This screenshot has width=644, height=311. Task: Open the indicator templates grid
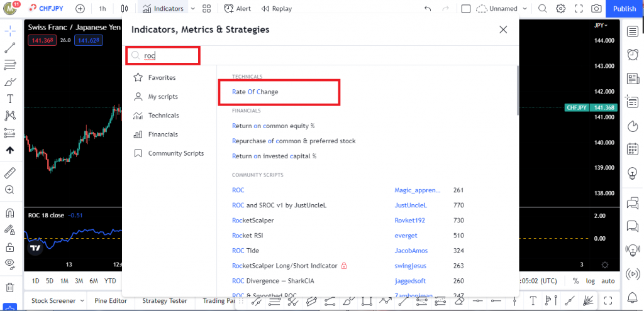(x=206, y=9)
